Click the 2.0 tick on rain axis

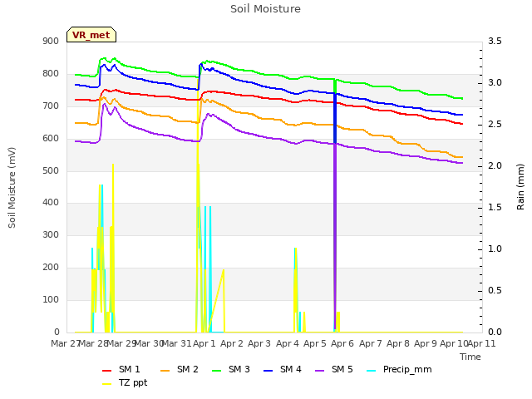tap(495, 166)
